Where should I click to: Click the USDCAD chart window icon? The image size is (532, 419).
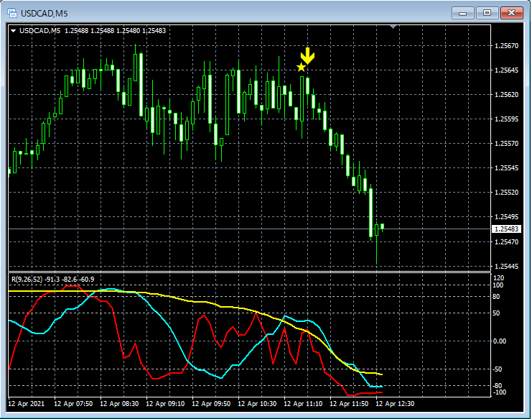[12, 13]
